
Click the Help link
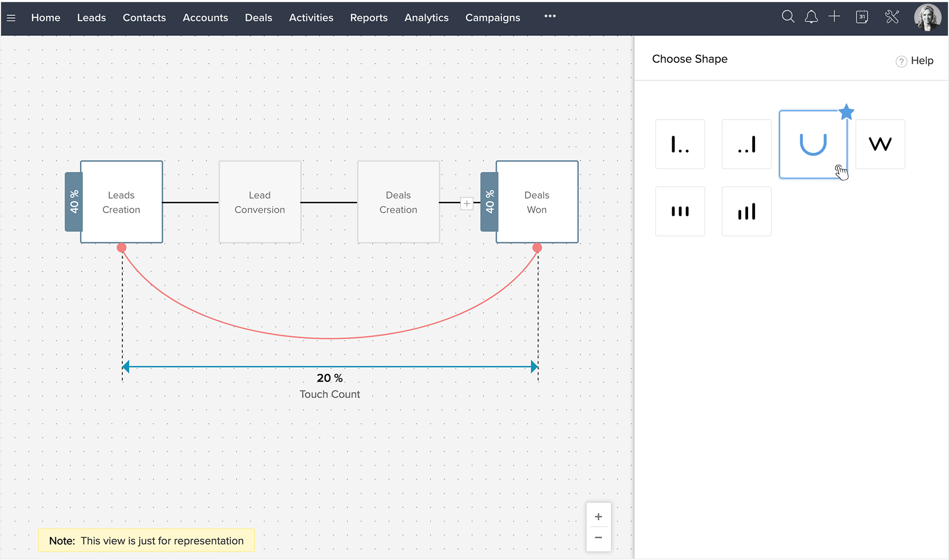click(915, 61)
